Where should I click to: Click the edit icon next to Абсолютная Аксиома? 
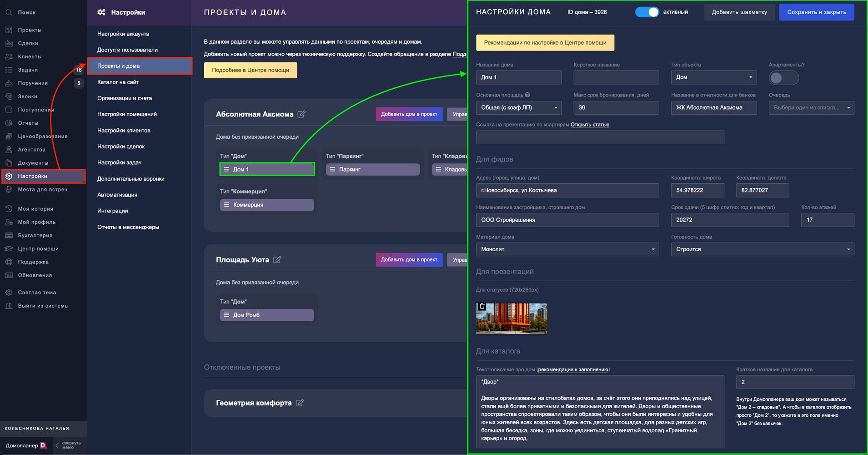301,114
